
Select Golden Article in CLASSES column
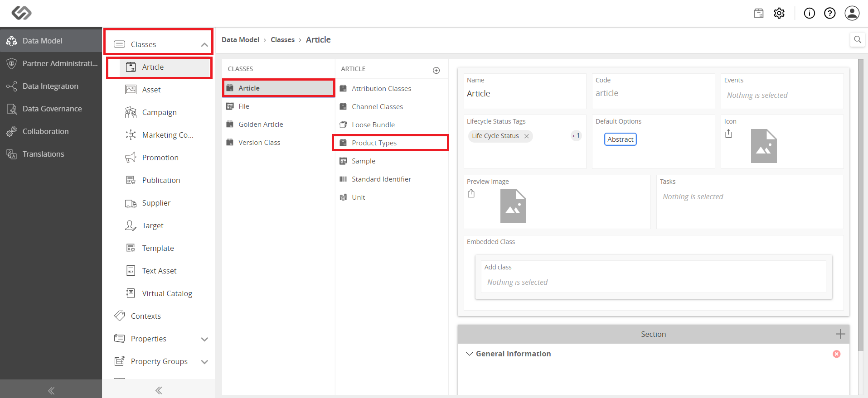coord(278,125)
